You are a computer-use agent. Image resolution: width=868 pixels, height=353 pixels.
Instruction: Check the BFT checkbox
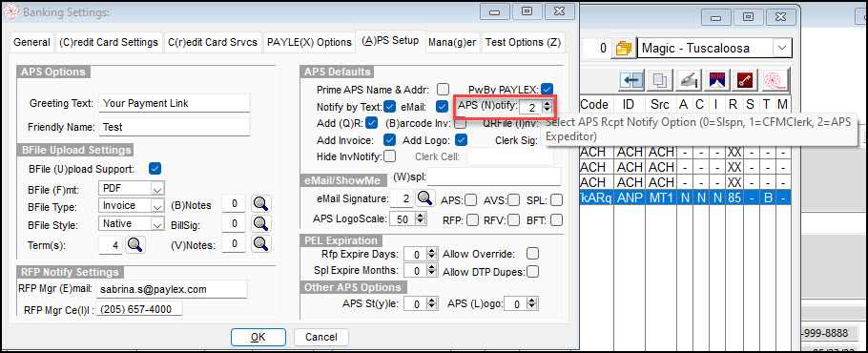[x=556, y=220]
